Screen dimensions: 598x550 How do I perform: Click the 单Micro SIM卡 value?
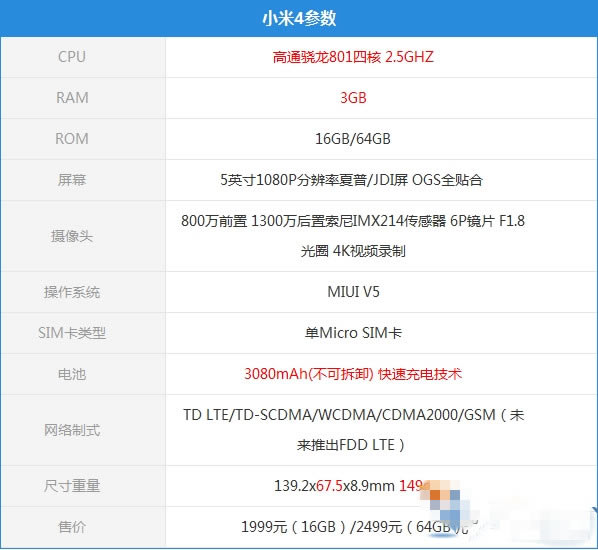coord(353,333)
